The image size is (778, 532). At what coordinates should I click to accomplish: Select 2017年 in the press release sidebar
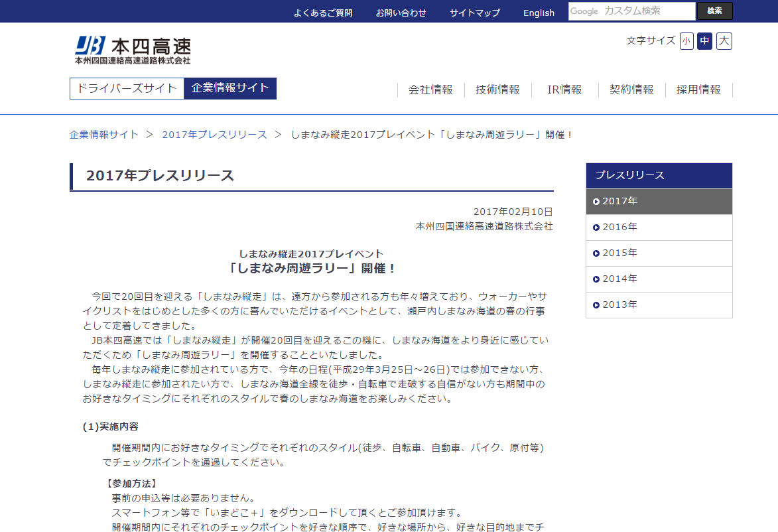[x=659, y=202]
